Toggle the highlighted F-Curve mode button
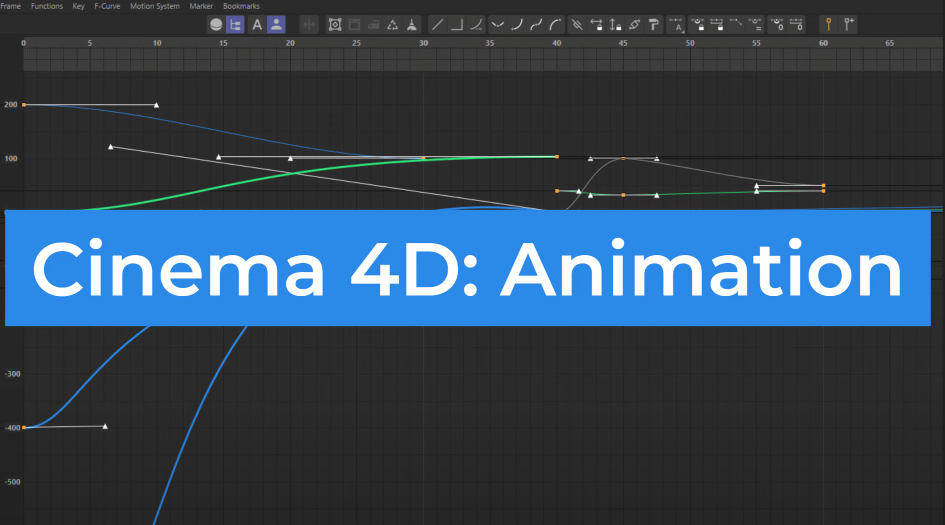The width and height of the screenshot is (945, 525). (235, 24)
